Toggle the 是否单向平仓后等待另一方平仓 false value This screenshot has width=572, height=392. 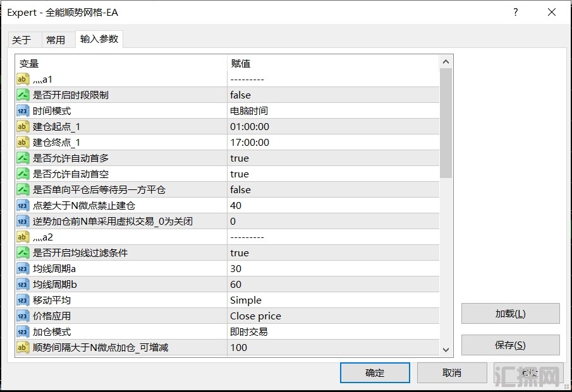coord(332,189)
